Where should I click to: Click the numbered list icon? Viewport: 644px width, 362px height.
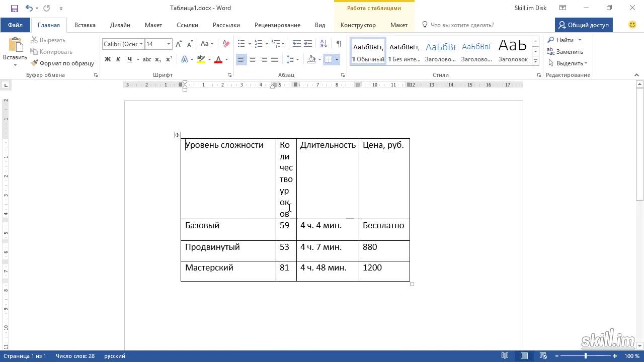coord(259,44)
